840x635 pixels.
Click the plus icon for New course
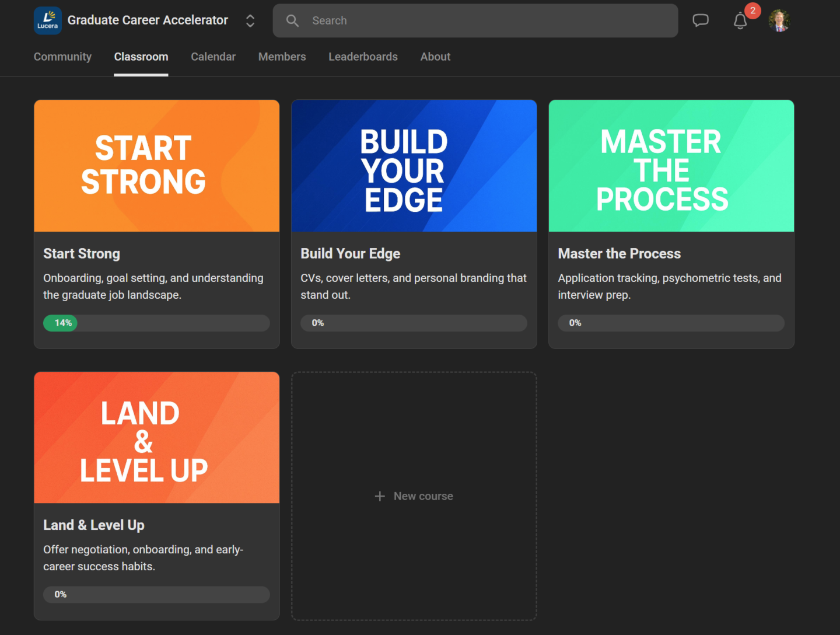click(380, 496)
